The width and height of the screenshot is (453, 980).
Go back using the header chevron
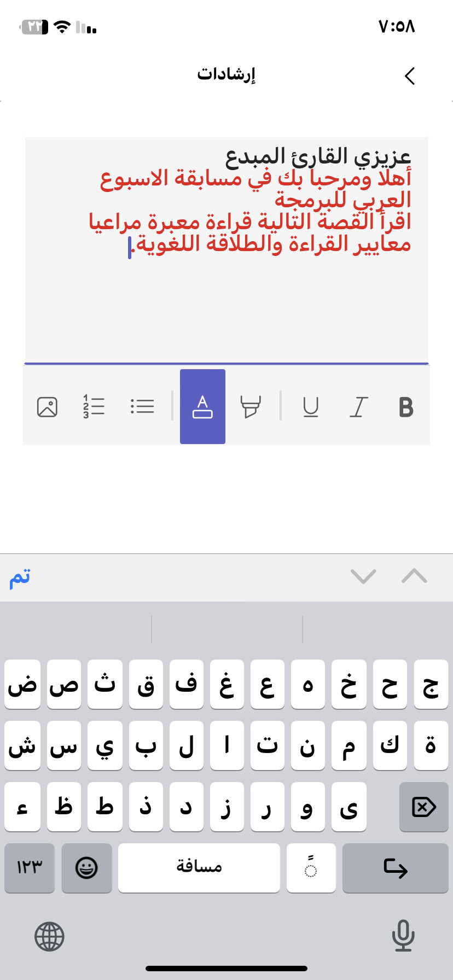tap(410, 76)
